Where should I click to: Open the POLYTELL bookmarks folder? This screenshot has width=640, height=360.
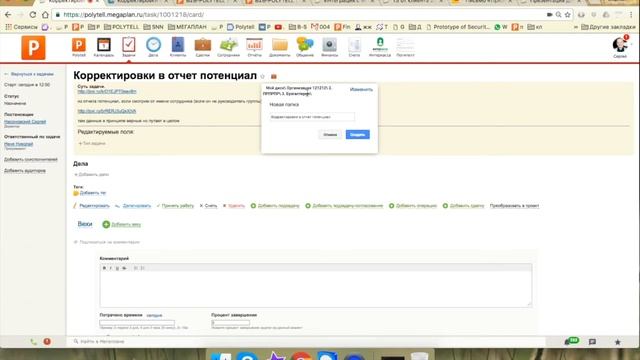coord(122,27)
